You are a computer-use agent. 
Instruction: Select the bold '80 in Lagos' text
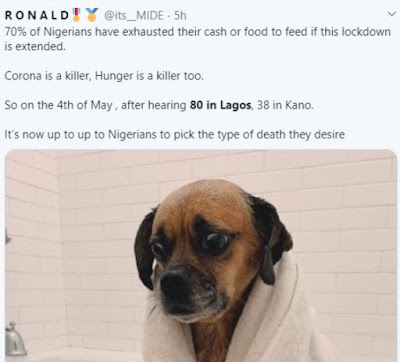220,105
